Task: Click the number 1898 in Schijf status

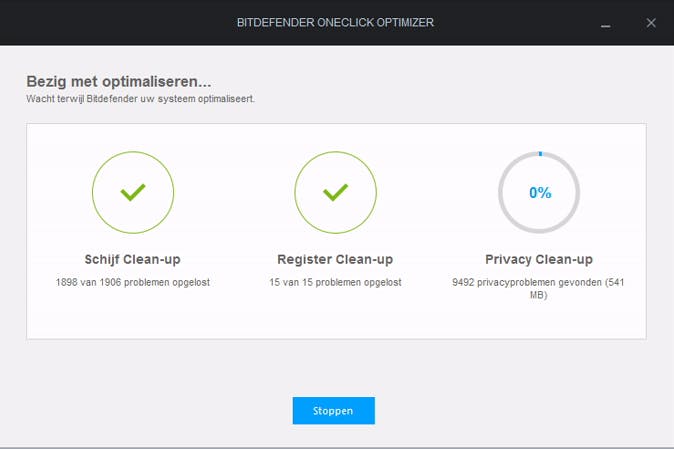Action: [x=68, y=283]
